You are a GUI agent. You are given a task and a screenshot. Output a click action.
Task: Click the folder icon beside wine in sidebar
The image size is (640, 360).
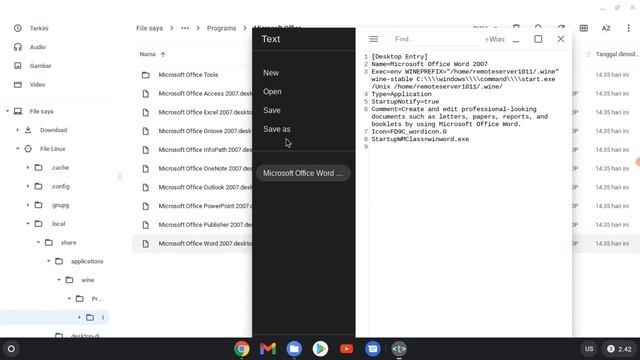pos(69,280)
